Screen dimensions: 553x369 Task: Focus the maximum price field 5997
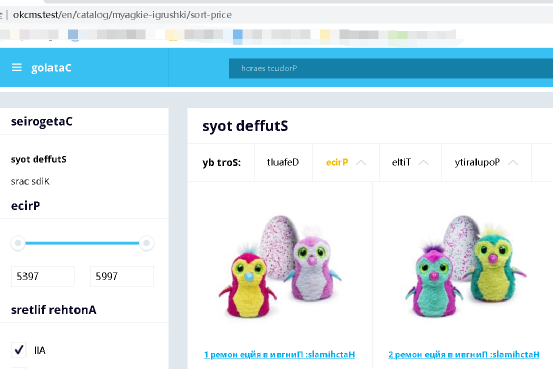[x=122, y=276]
